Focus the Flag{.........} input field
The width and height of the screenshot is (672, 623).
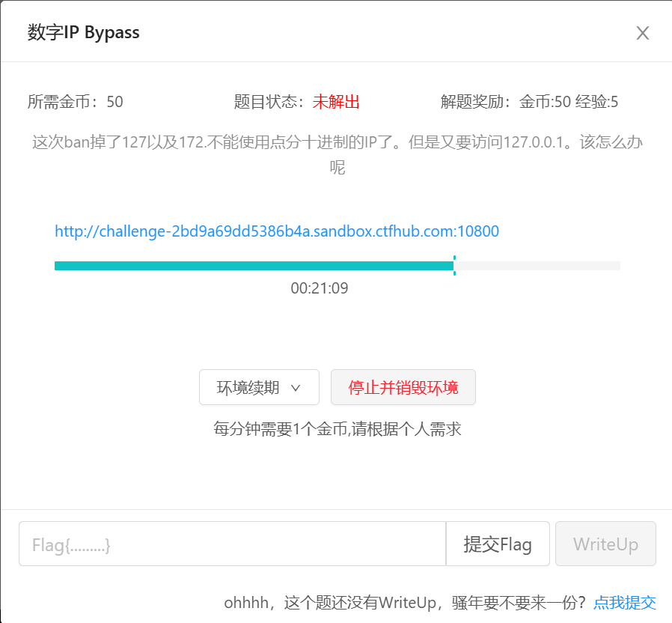click(232, 544)
